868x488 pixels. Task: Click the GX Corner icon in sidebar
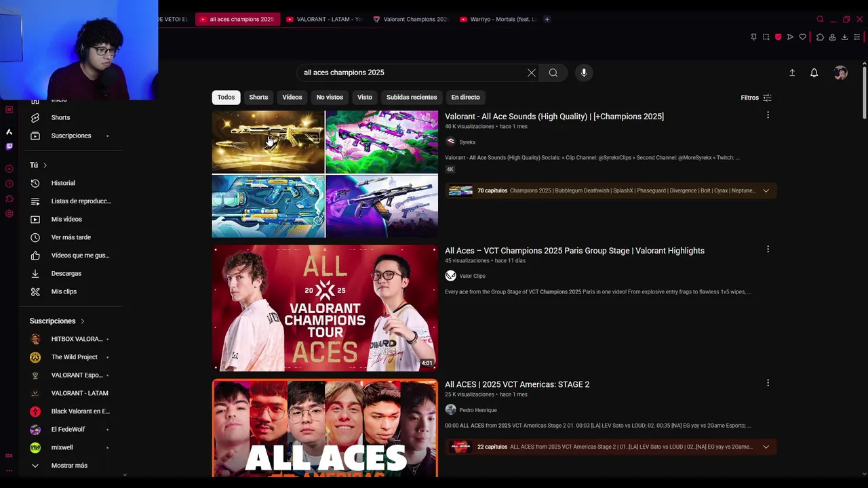coord(9,455)
